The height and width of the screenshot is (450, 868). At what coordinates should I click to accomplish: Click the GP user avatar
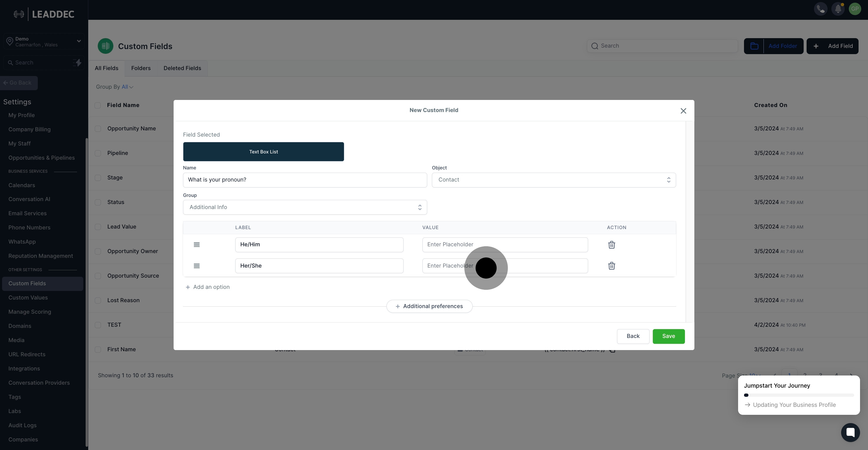(855, 9)
